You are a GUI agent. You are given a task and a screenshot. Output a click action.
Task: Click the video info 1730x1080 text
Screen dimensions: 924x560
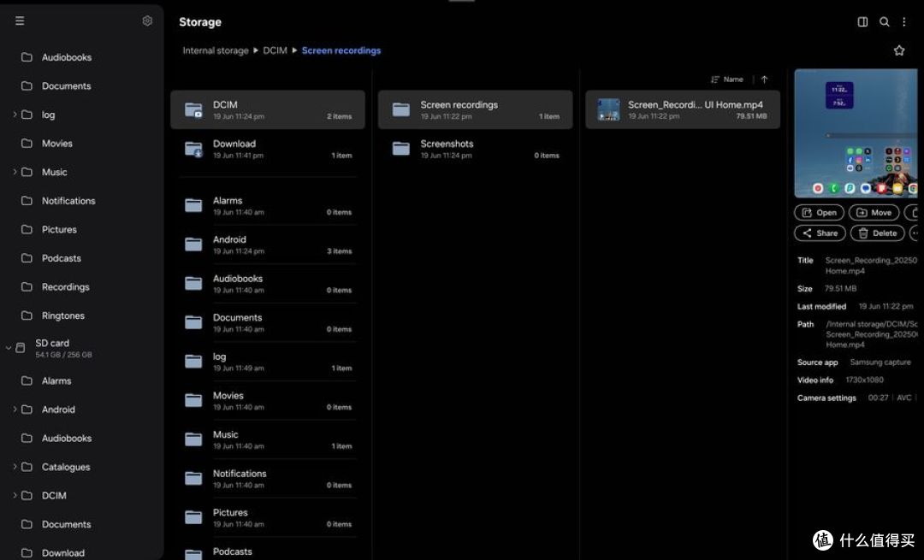click(864, 380)
